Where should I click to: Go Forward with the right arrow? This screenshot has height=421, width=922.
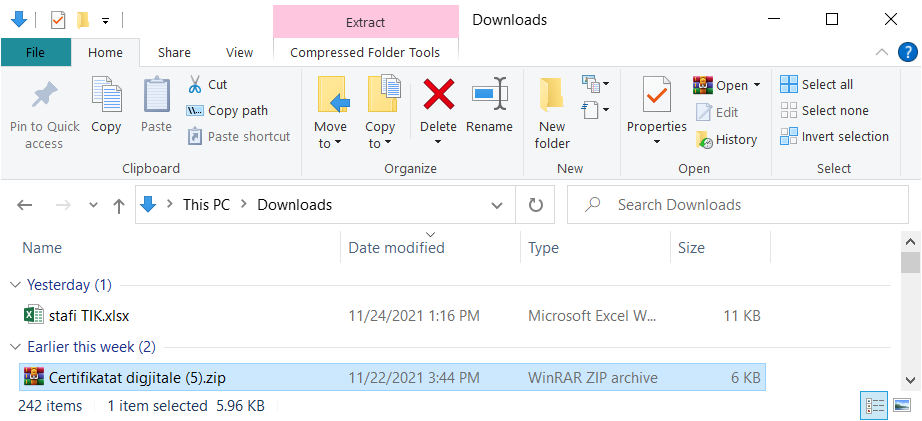click(63, 205)
